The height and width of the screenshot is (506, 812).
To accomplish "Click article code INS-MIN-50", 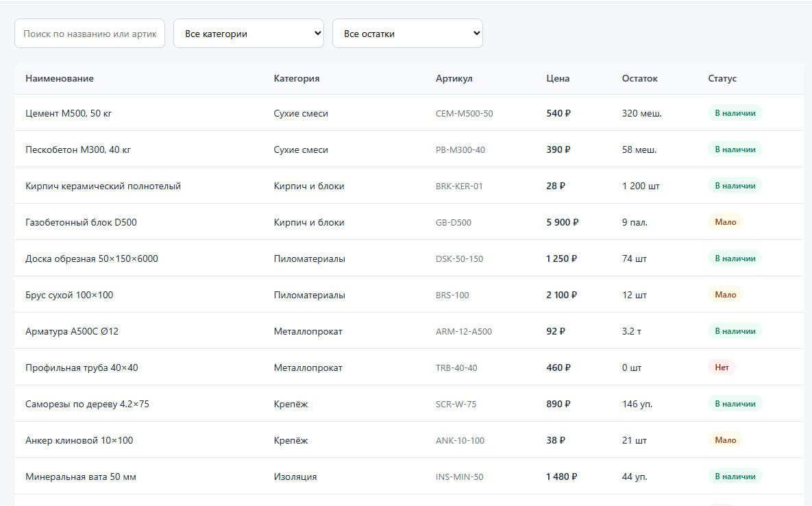I will [x=459, y=477].
